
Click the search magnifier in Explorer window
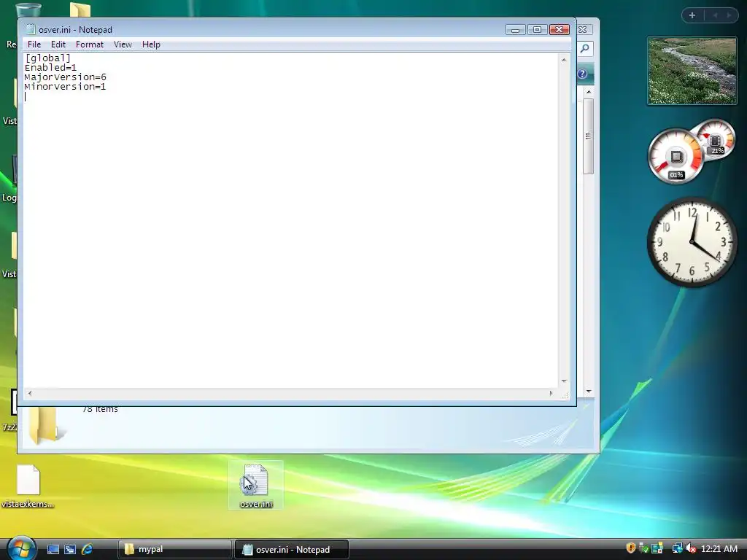pyautogui.click(x=584, y=49)
